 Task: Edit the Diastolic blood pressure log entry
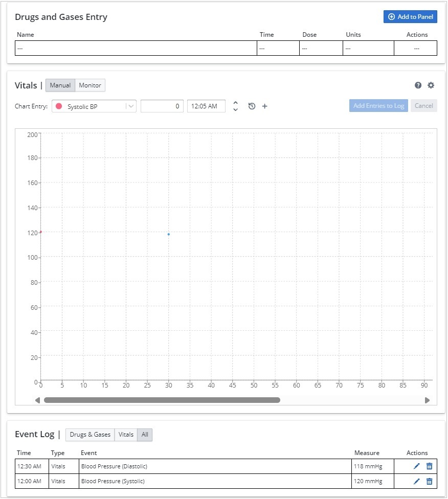416,466
